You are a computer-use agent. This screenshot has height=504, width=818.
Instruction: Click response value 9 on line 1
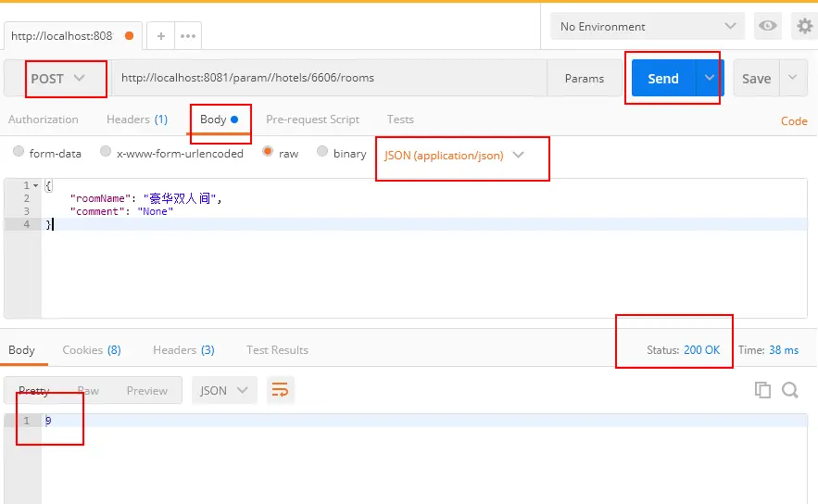(x=48, y=421)
